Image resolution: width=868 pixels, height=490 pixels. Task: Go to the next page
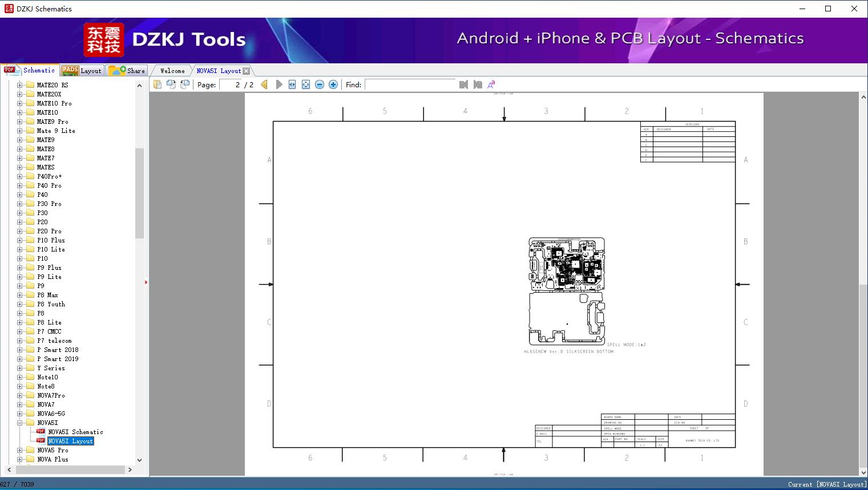coord(278,84)
